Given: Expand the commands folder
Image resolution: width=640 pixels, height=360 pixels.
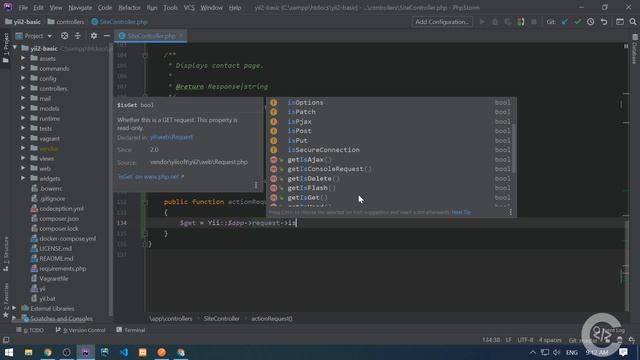Looking at the screenshot, I should [x=23, y=68].
